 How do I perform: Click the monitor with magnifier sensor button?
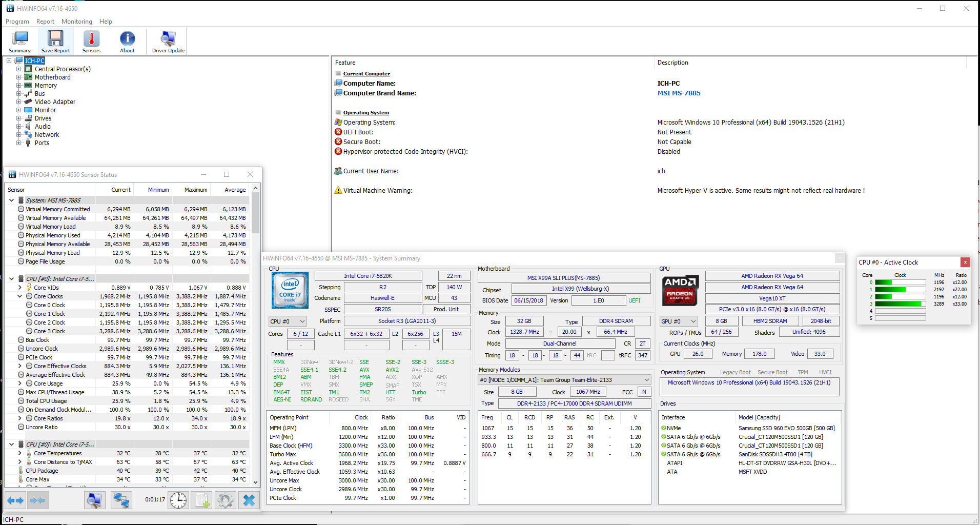pyautogui.click(x=94, y=500)
